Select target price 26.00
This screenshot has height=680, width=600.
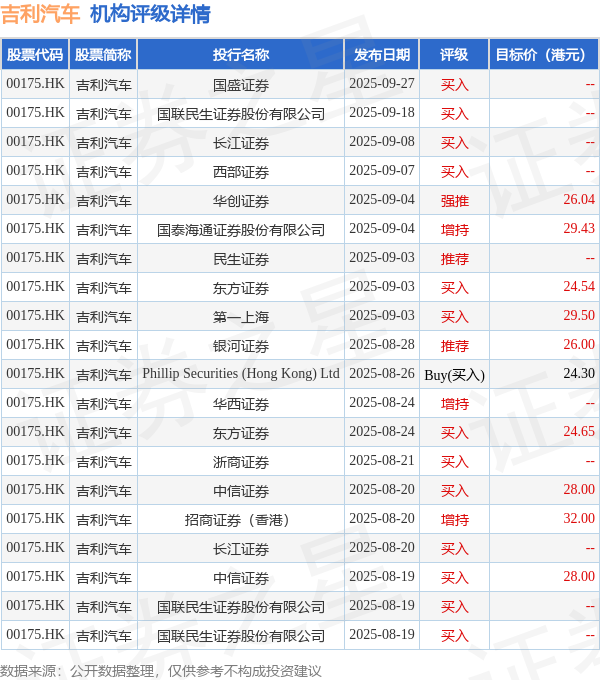[579, 345]
